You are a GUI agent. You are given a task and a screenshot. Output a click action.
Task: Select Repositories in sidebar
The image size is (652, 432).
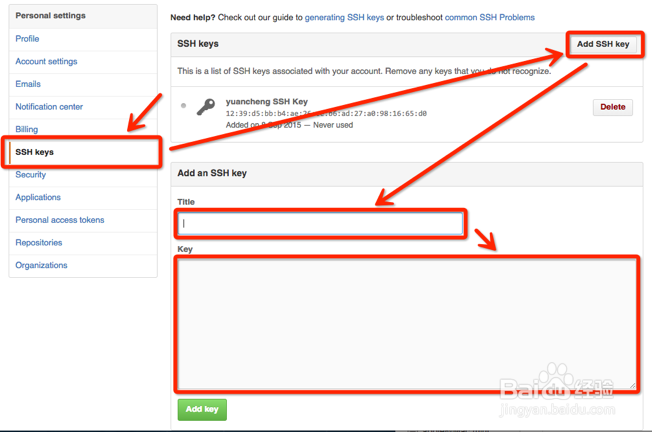[39, 243]
